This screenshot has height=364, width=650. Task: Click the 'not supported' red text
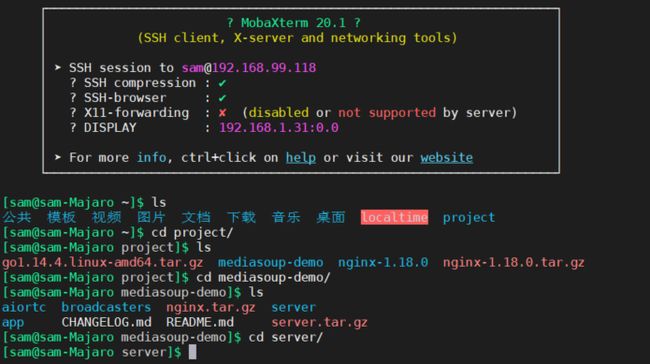coord(387,113)
